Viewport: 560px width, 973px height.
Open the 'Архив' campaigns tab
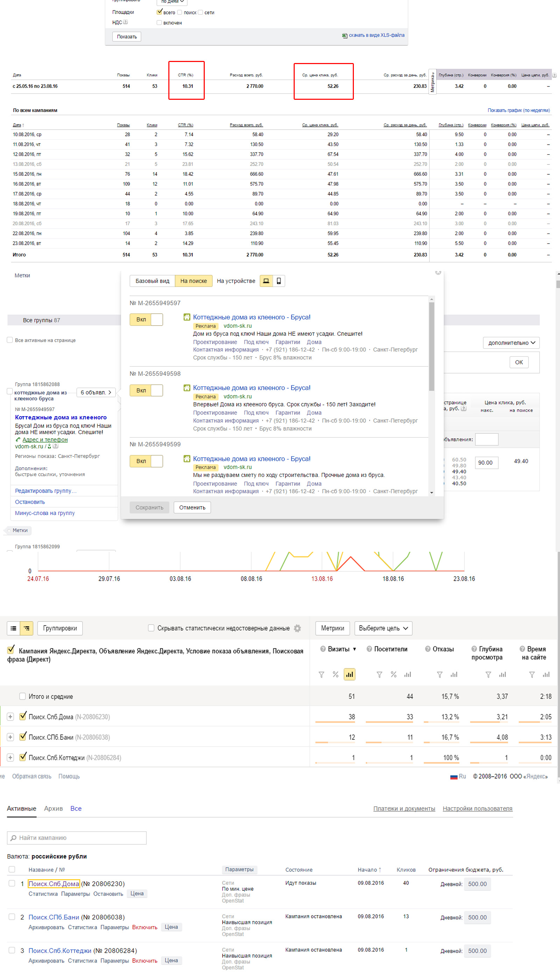coord(53,809)
